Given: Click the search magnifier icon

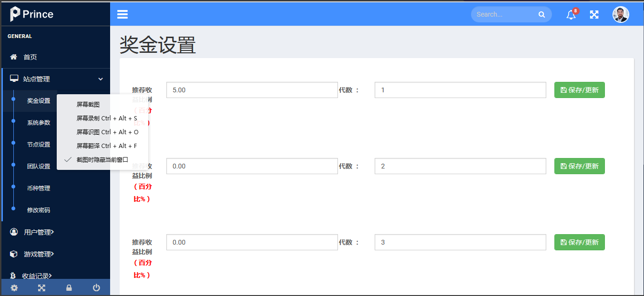Looking at the screenshot, I should (542, 15).
